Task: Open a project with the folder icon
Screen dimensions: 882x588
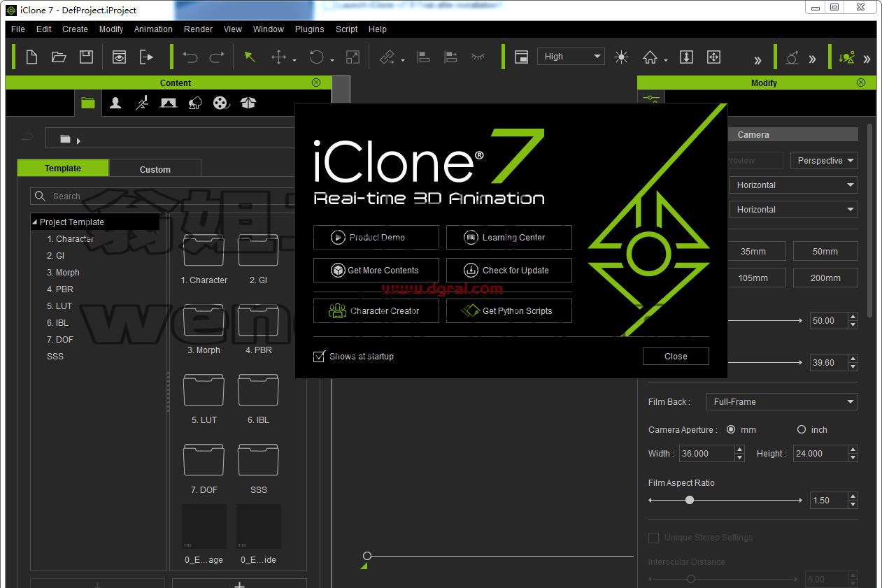Action: [59, 57]
